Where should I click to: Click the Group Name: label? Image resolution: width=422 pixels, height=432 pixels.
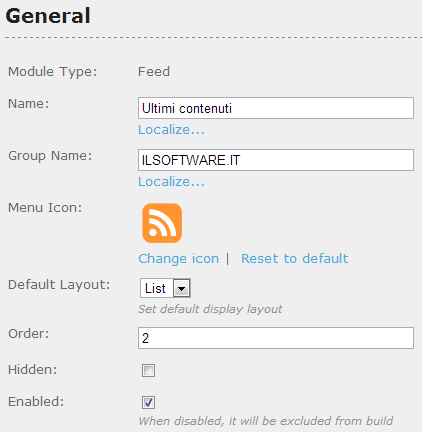click(x=50, y=156)
